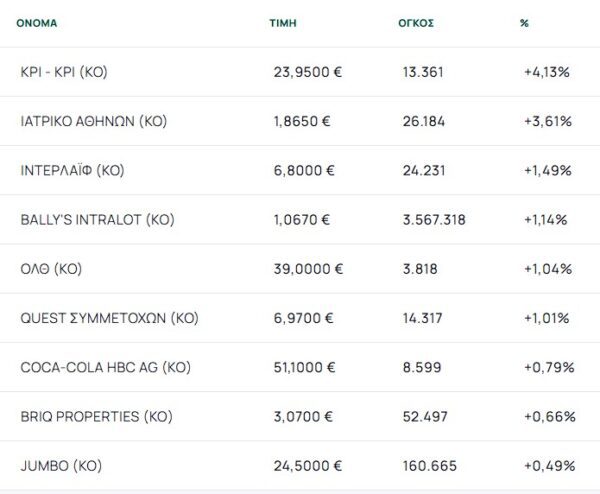
Task: Open the ΚΡΙ - ΚΡΙ (ΚΟ) stock
Action: point(63,72)
